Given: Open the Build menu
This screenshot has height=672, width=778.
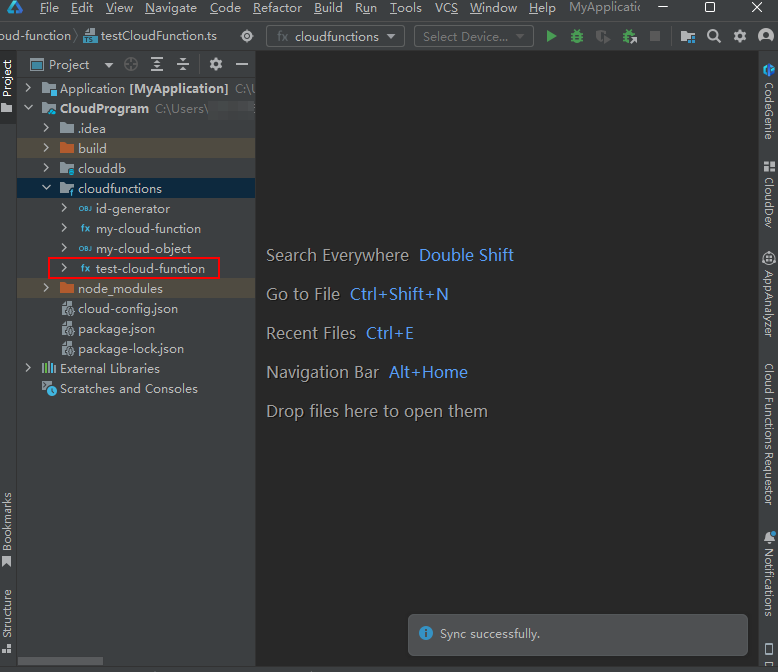Looking at the screenshot, I should point(328,8).
